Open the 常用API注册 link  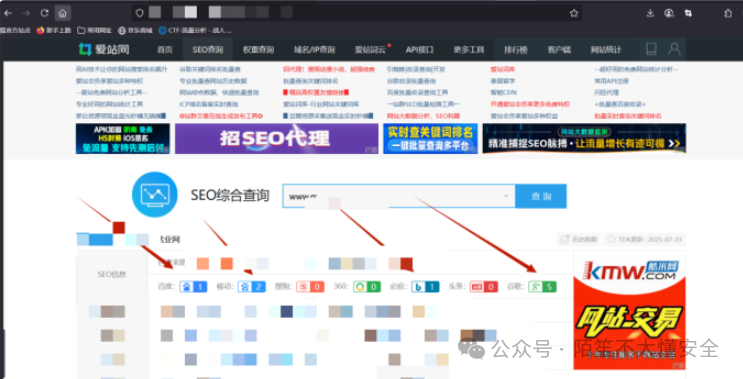click(612, 81)
